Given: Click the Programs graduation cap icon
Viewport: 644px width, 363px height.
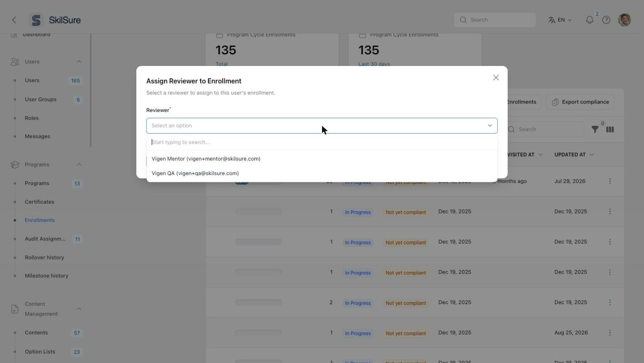Looking at the screenshot, I should 15,165.
